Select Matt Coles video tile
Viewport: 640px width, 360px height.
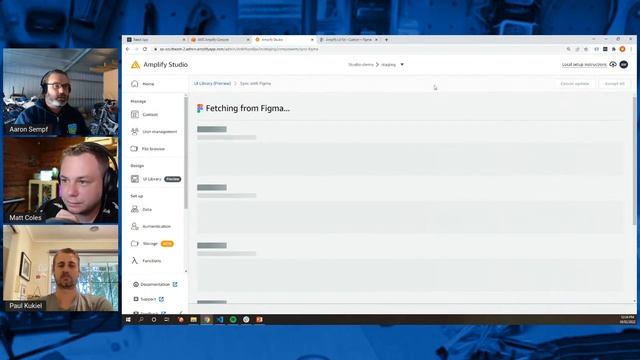[61, 180]
